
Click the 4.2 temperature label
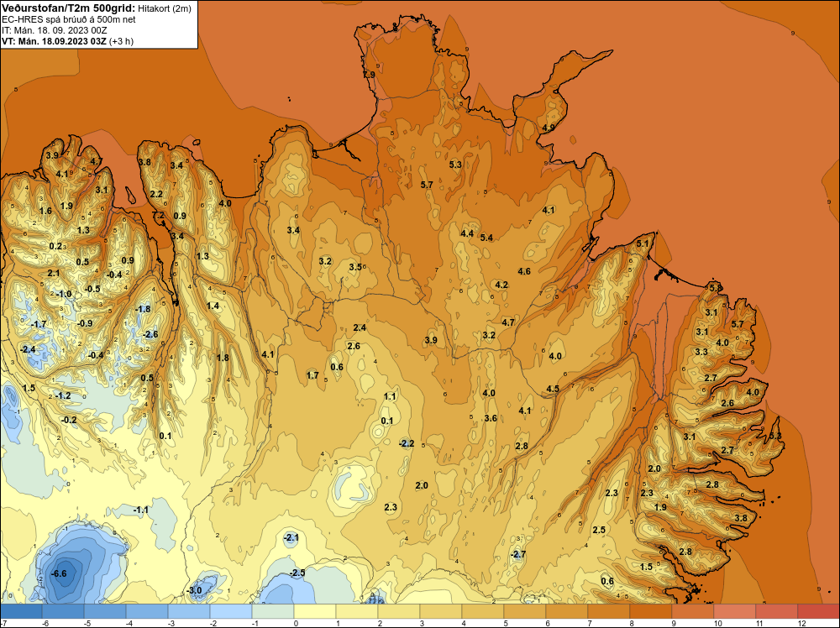pos(501,285)
